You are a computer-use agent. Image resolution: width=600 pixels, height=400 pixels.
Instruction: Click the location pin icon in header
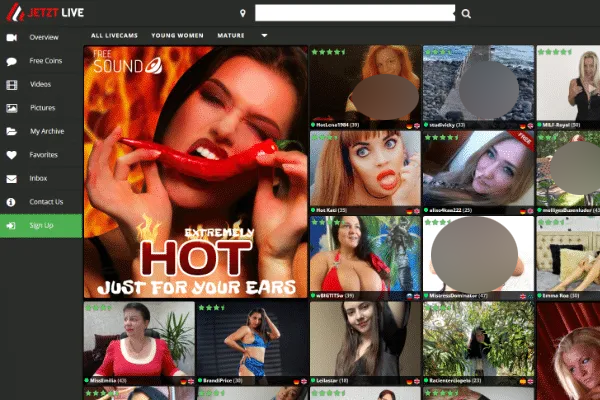pyautogui.click(x=243, y=14)
